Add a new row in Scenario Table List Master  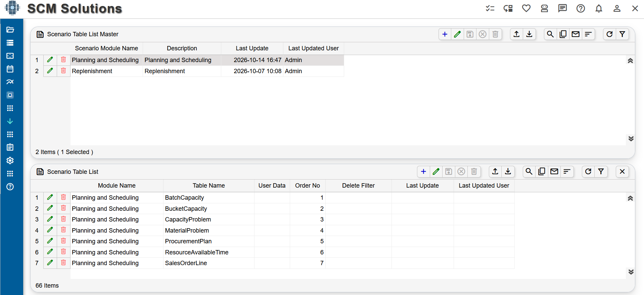click(445, 34)
